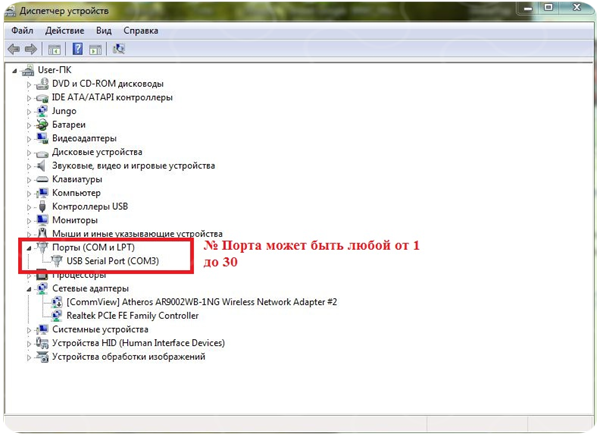Click the Устройства HID icon
The image size is (600, 437).
tap(42, 343)
